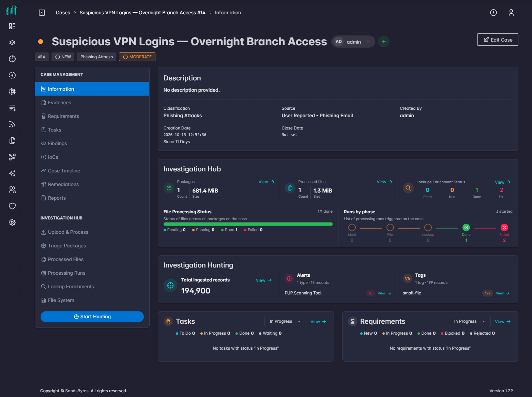532x397 pixels.
Task: Click the green Done phase marker
Action: coord(466,228)
